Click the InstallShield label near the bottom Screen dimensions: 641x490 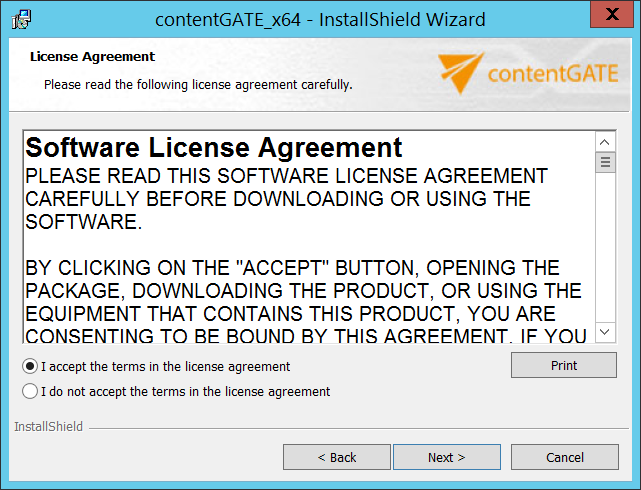pyautogui.click(x=48, y=427)
